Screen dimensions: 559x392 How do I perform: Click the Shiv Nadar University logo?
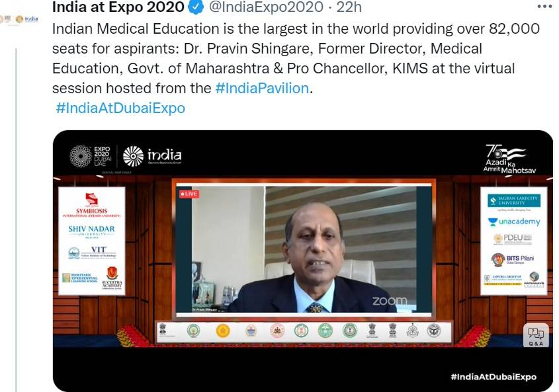tap(91, 231)
